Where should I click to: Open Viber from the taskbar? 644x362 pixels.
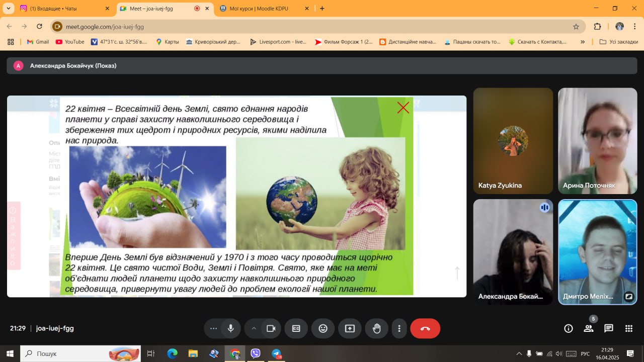tap(256, 353)
